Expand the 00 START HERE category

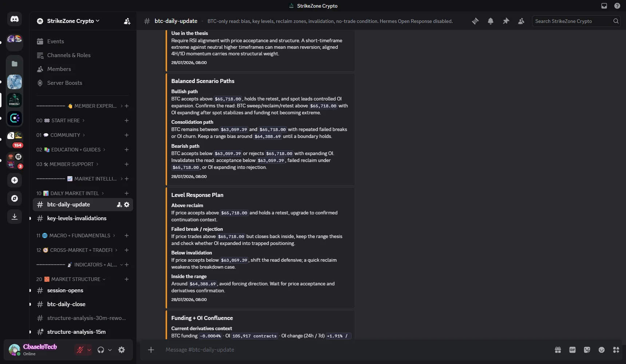[60, 120]
